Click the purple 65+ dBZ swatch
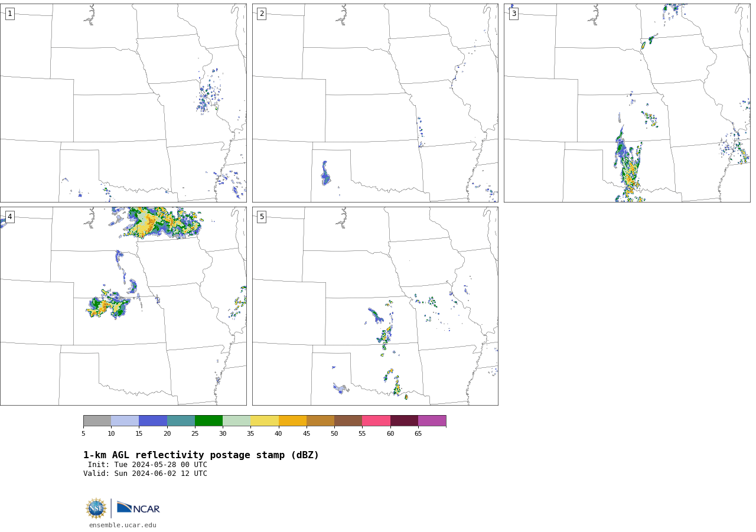 click(432, 420)
